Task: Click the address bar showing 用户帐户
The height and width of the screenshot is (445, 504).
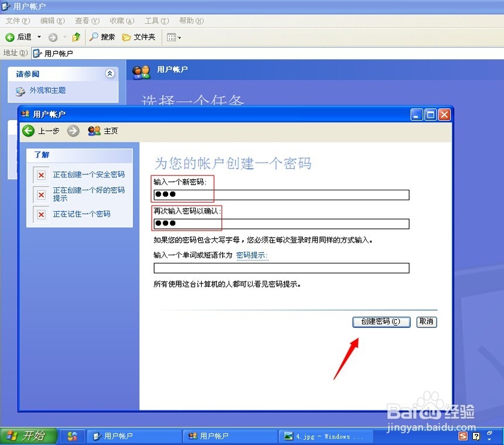Action: [267, 53]
